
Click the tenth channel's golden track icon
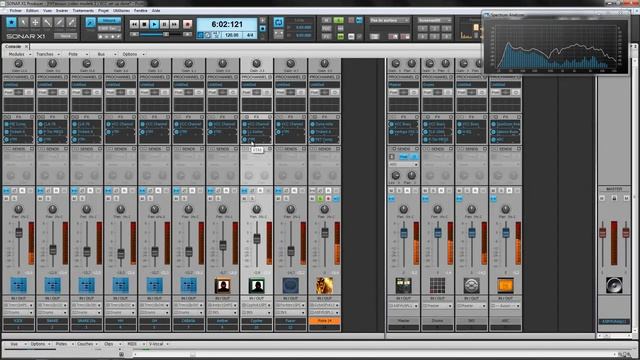pos(324,285)
